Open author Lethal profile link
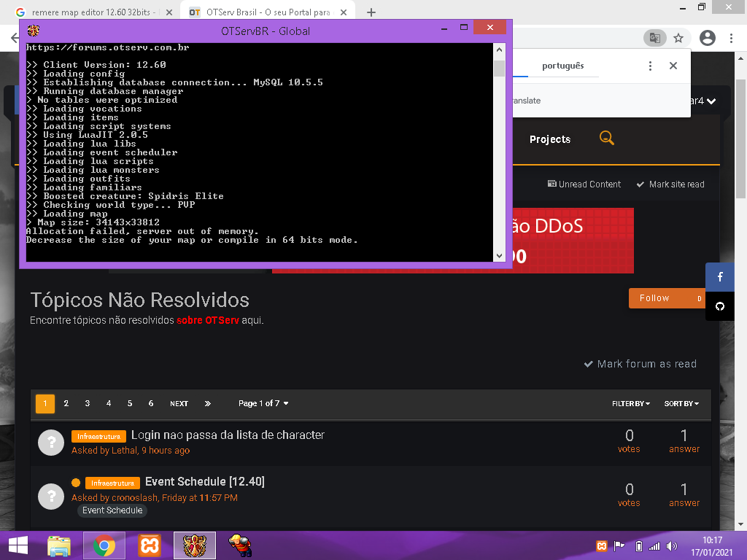 pos(124,450)
